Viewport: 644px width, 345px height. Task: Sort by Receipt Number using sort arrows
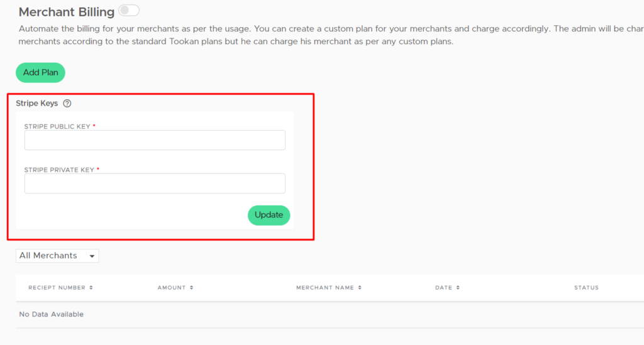91,288
